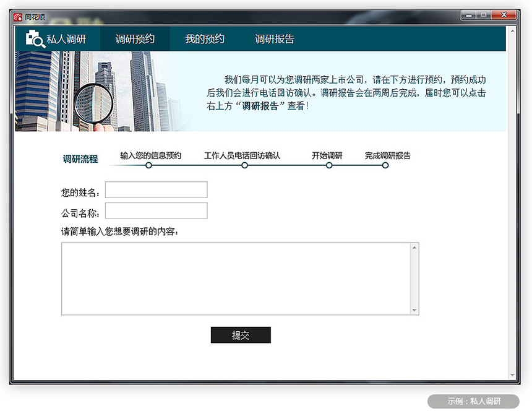532x416 pixels.
Task: Open the 我的预约 tab
Action: click(x=205, y=39)
